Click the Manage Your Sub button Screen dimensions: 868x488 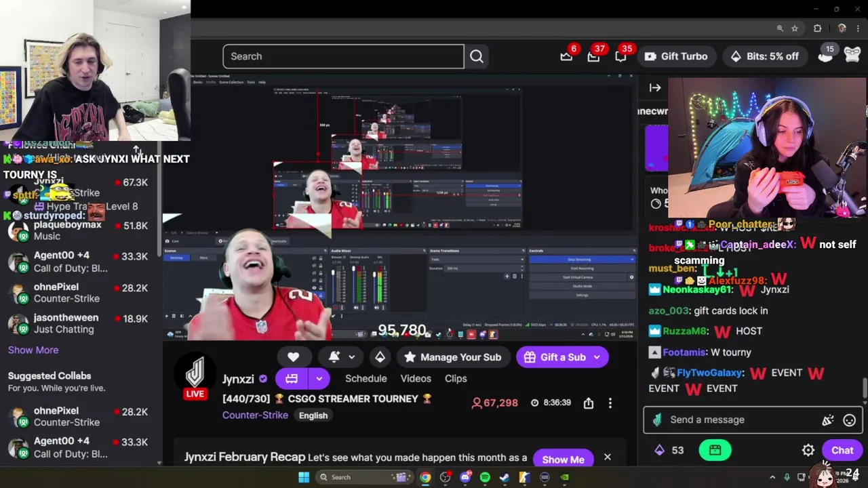pos(452,357)
